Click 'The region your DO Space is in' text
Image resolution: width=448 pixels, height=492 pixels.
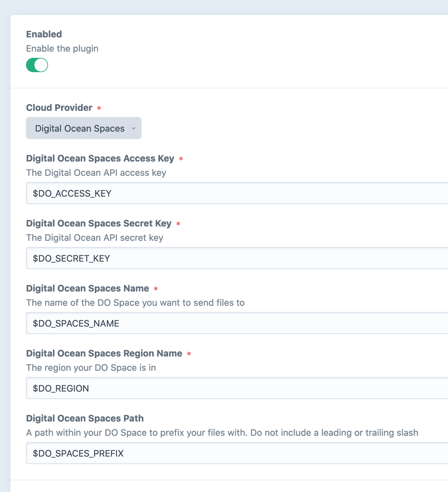pos(91,368)
